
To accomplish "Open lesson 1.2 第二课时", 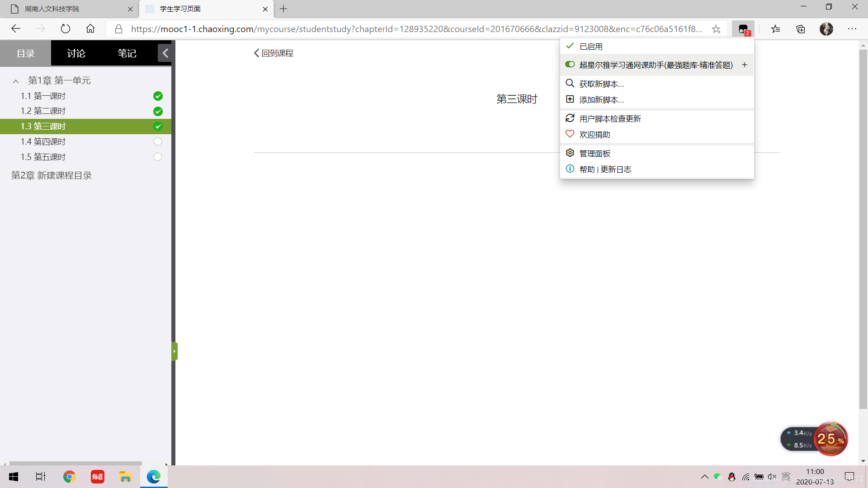I will 43,111.
